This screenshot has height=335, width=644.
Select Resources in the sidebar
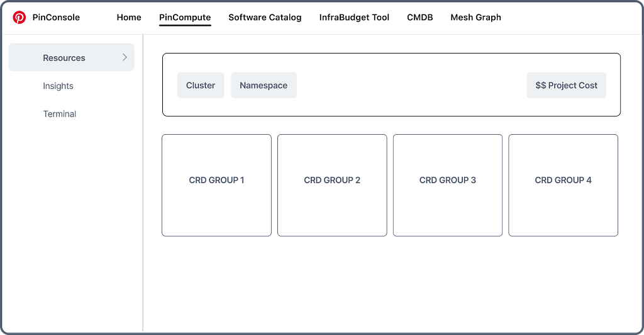click(x=72, y=57)
